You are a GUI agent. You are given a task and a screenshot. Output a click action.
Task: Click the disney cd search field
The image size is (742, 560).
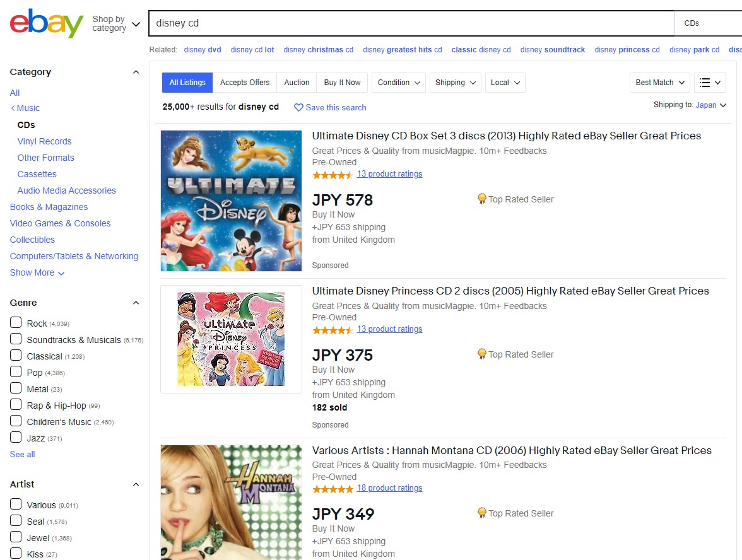pos(411,23)
